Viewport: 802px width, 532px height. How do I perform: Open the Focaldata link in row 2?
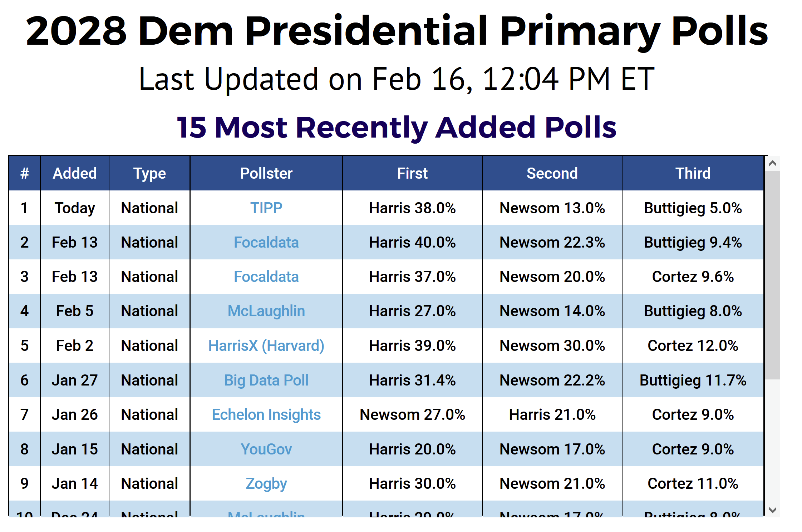point(266,242)
